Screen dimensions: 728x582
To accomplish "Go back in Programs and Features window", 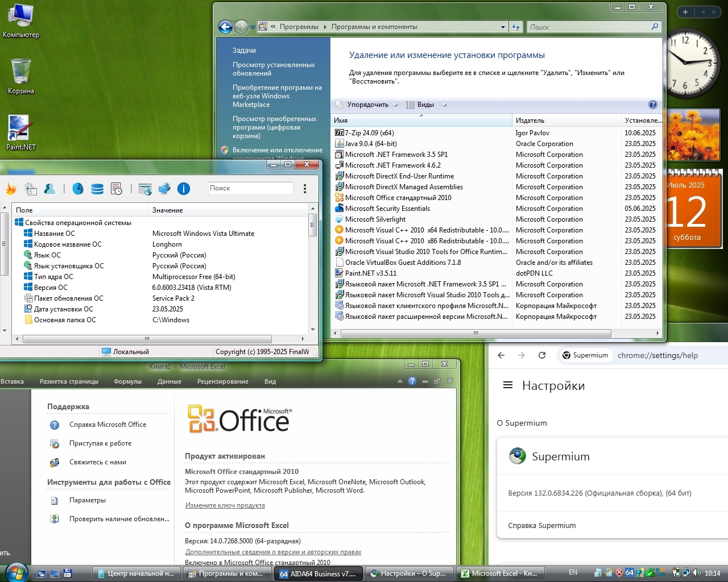I will click(225, 27).
